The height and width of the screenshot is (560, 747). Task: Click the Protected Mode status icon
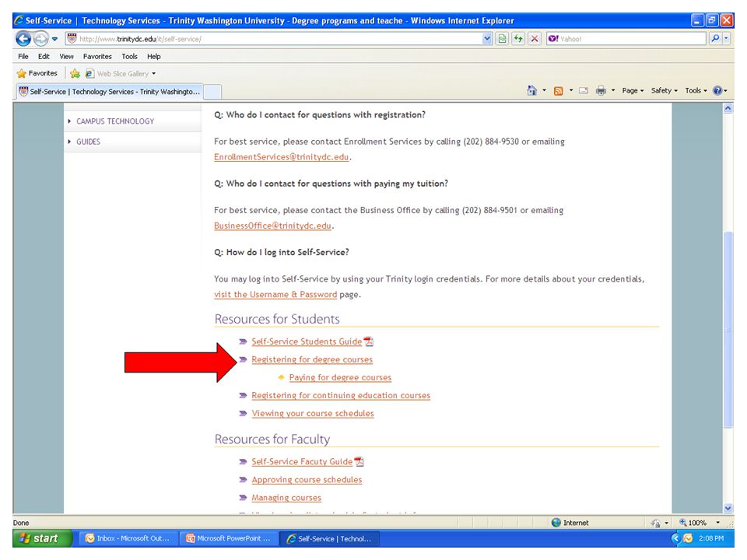click(x=655, y=523)
